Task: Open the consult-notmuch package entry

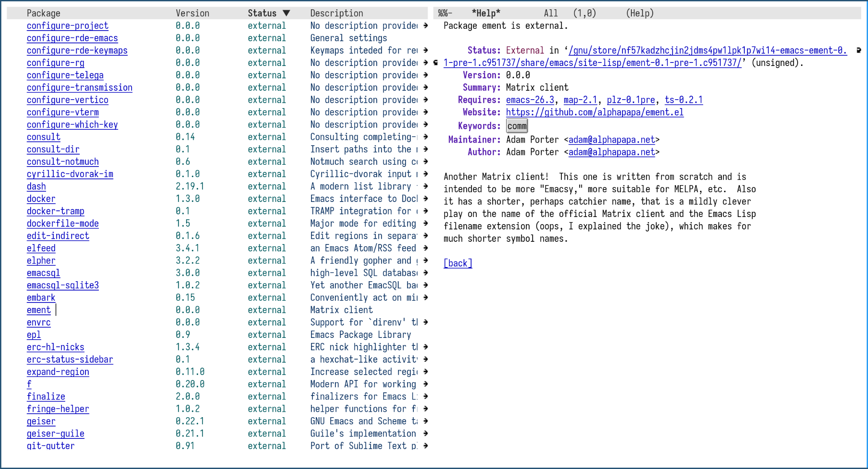Action: [x=62, y=162]
